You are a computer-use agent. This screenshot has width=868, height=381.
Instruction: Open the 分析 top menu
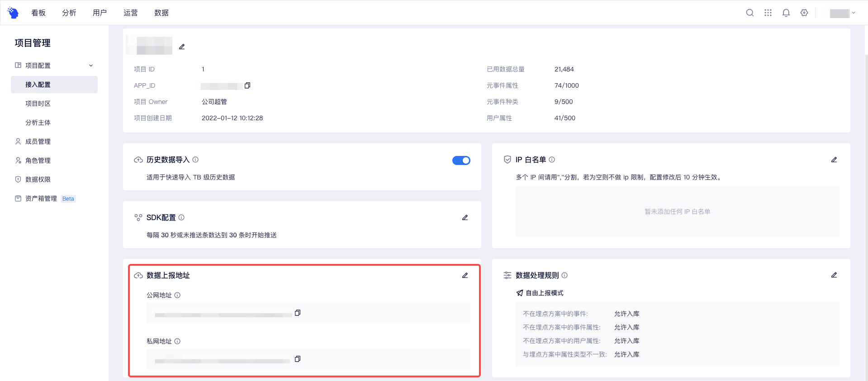click(x=69, y=13)
